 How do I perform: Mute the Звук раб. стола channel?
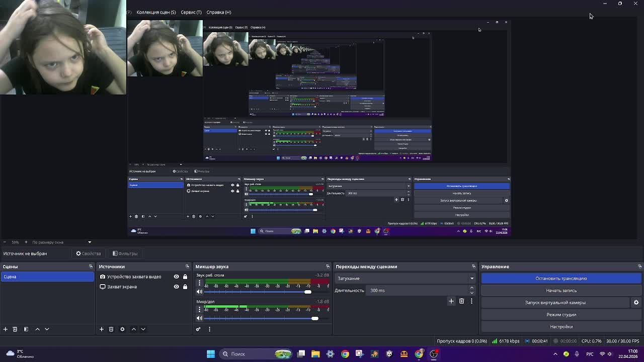point(199,292)
